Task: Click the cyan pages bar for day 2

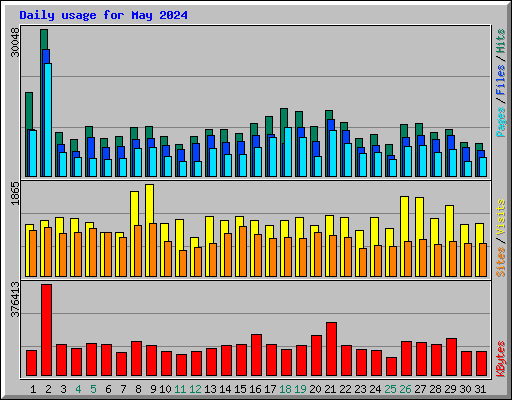Action: pos(48,120)
